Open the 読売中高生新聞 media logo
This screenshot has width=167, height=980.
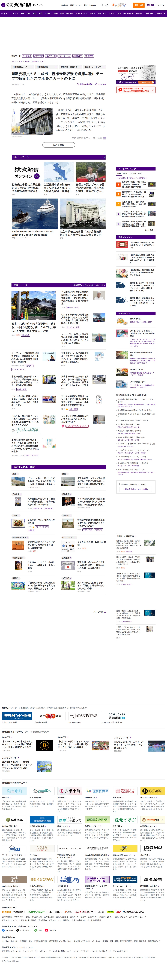click(50, 716)
